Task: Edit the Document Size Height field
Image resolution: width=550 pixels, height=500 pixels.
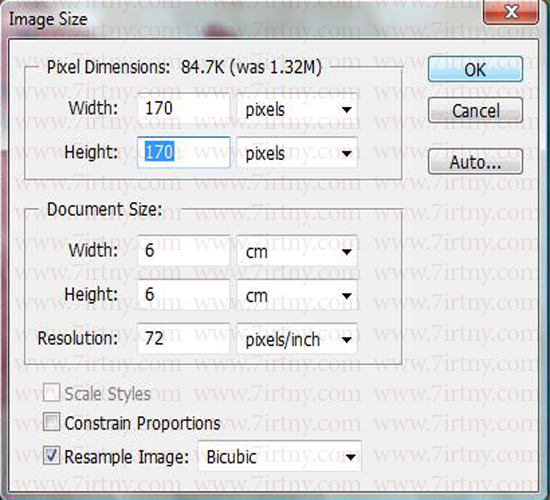Action: click(x=184, y=294)
